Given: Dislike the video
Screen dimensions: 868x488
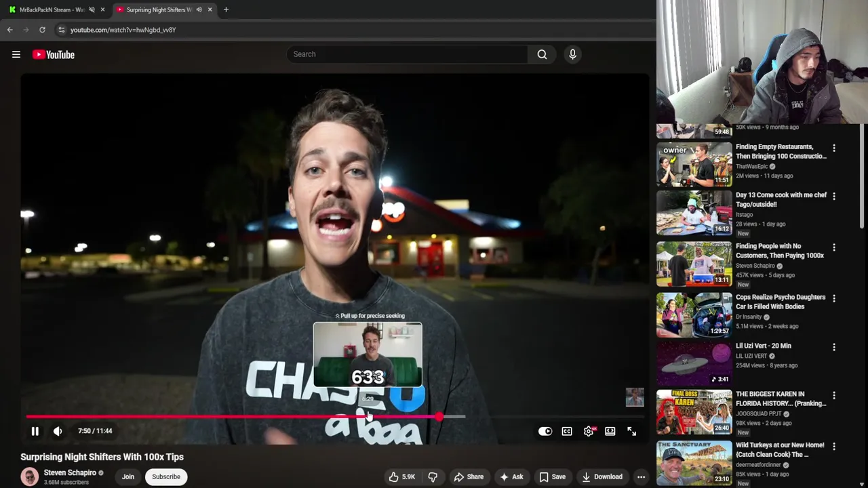Looking at the screenshot, I should pos(433,477).
